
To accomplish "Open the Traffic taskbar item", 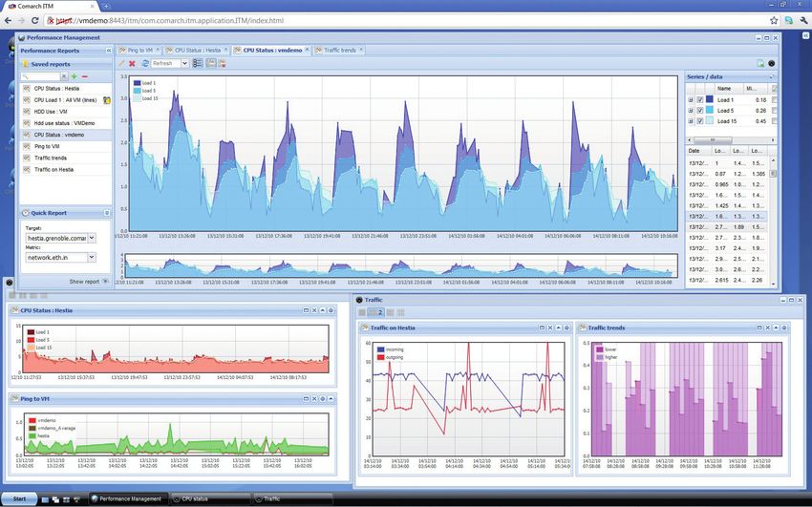I will coord(292,498).
